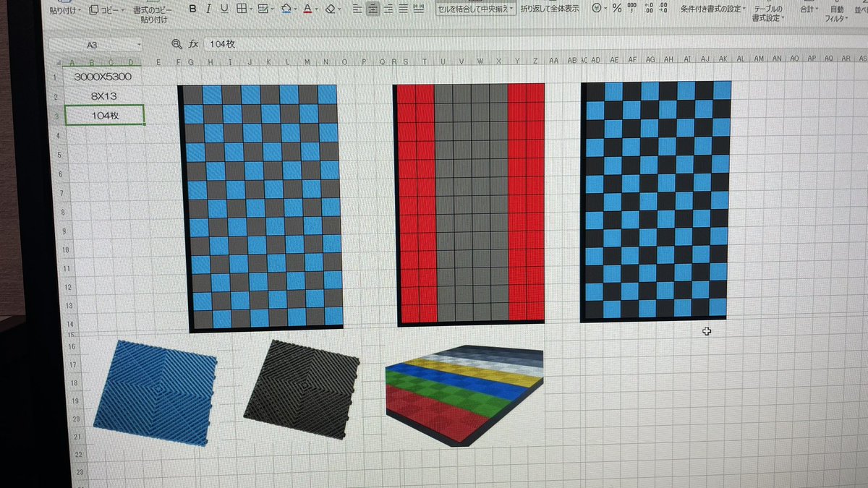Toggle center horizontal alignment
868x488 pixels.
tap(373, 9)
